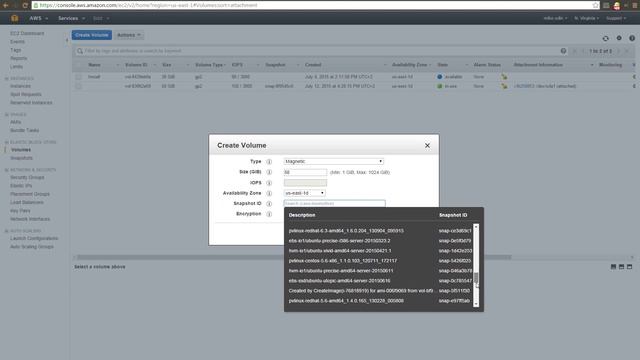Click the info icon next to Type
This screenshot has height=360, width=640.
point(269,162)
